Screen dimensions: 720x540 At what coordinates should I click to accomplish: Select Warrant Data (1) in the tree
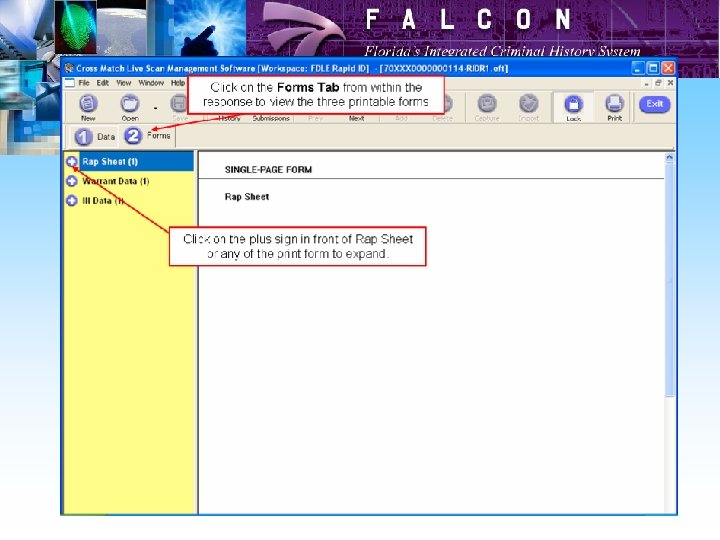[116, 181]
